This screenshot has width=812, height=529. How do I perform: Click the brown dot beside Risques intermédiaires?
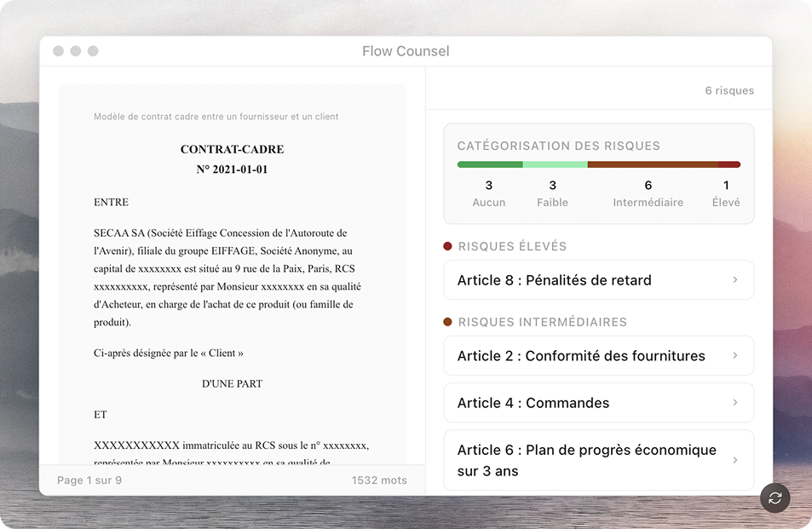pos(448,322)
